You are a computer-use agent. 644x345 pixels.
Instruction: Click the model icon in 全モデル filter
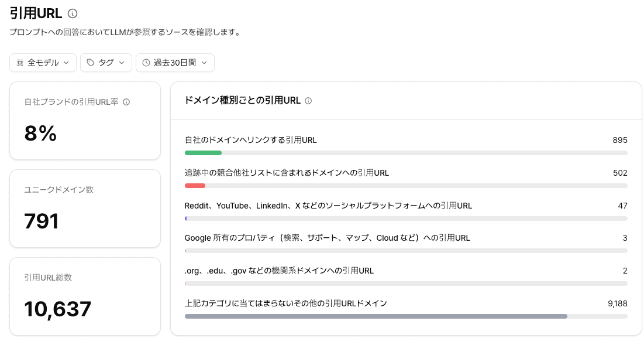click(x=20, y=63)
